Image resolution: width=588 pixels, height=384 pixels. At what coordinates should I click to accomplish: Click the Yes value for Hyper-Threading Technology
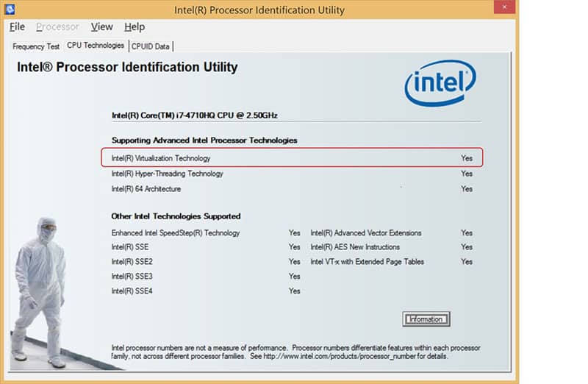pos(467,174)
